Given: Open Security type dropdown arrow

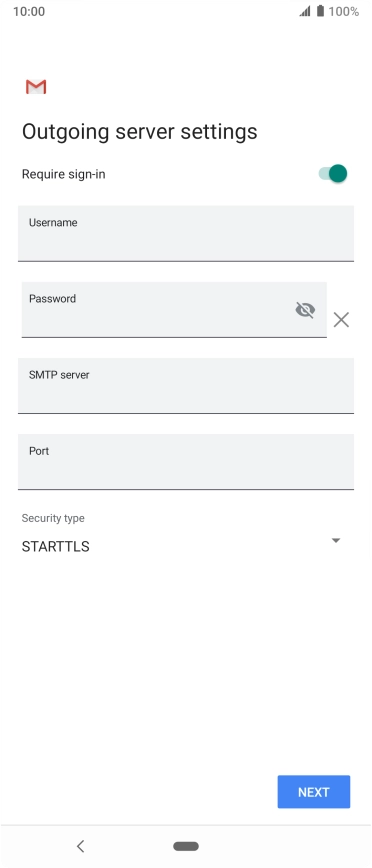Looking at the screenshot, I should pyautogui.click(x=335, y=540).
